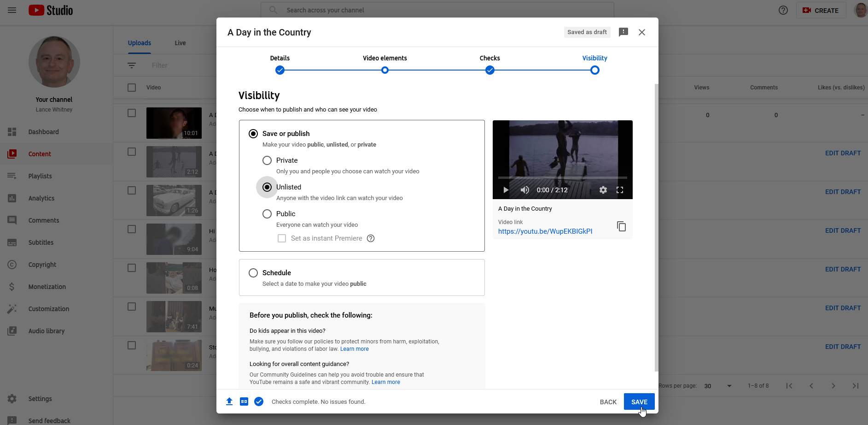Open Customization in the sidebar
The width and height of the screenshot is (868, 425).
pyautogui.click(x=56, y=309)
